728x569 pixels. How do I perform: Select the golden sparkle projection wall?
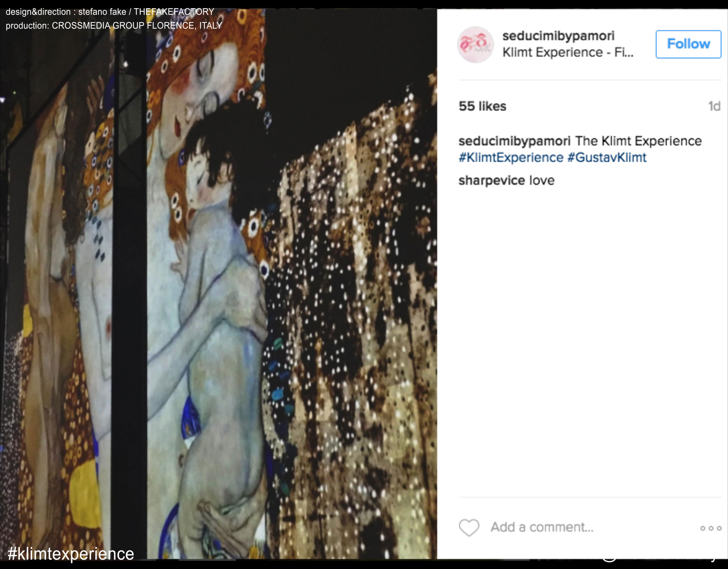pyautogui.click(x=355, y=320)
